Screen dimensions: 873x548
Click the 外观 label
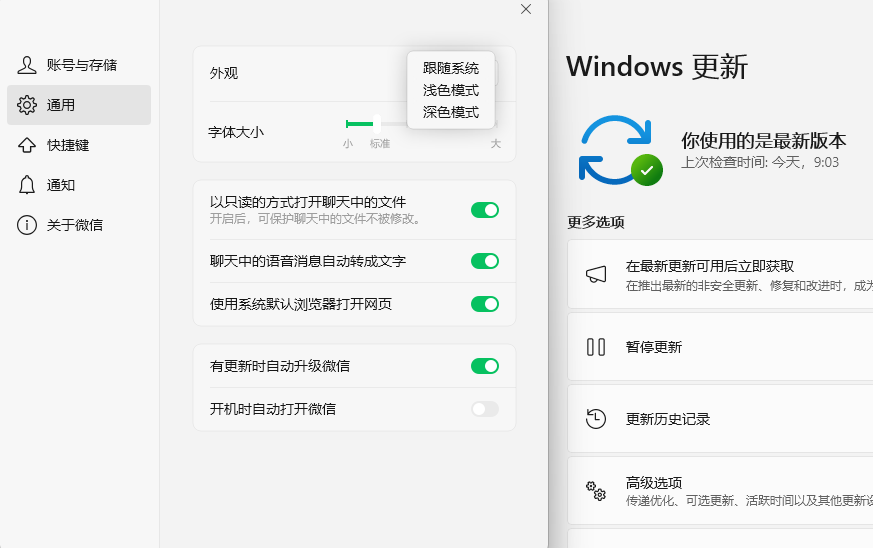click(224, 74)
